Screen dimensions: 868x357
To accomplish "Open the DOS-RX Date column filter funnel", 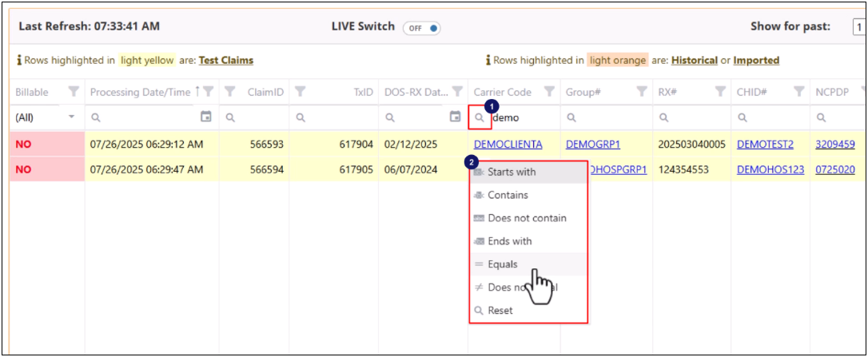I will click(x=457, y=92).
